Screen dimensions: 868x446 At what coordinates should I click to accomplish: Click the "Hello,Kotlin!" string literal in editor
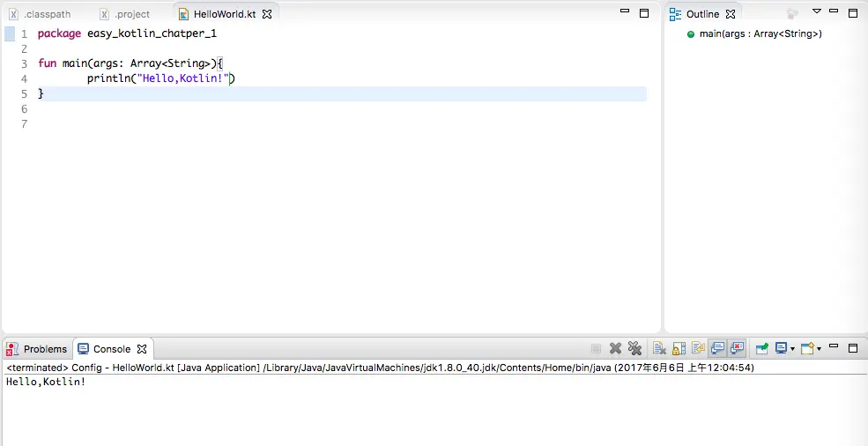click(182, 78)
